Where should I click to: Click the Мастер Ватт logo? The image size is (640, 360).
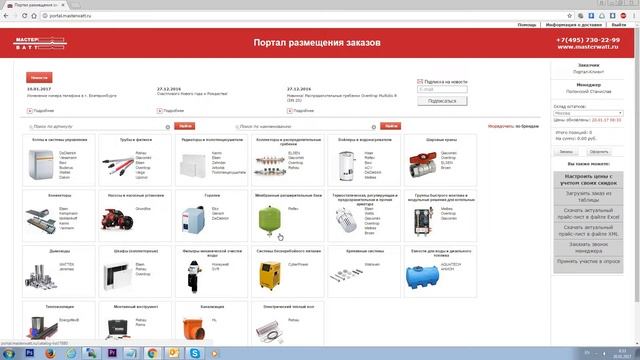point(40,43)
